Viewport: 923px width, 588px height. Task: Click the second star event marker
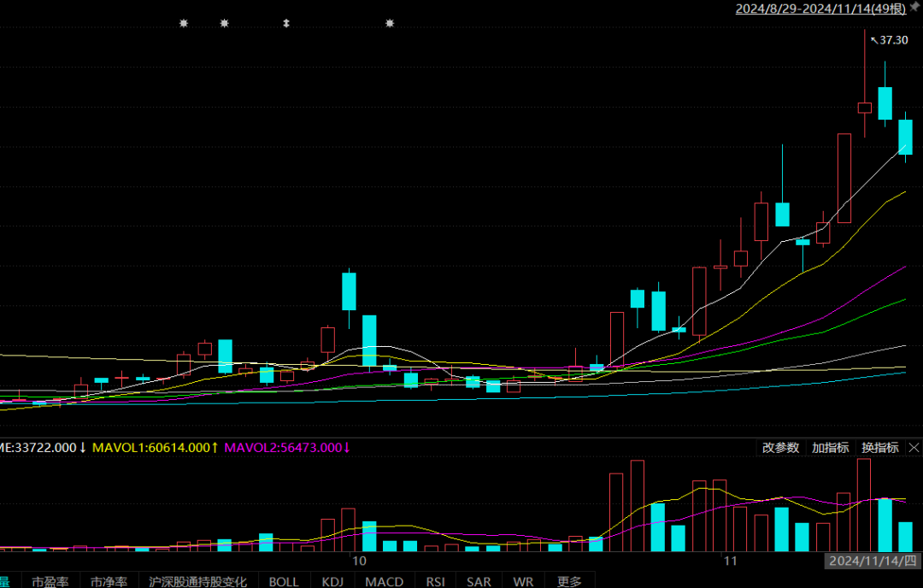(x=224, y=24)
